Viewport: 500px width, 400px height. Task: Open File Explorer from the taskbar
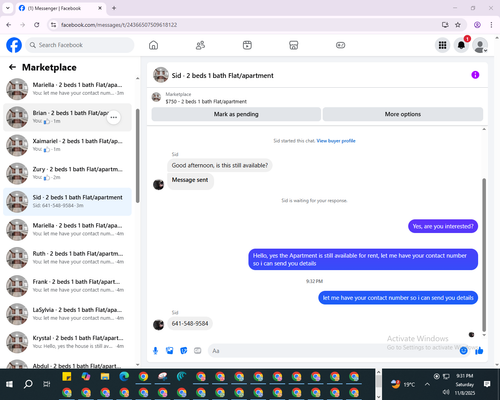tap(105, 377)
